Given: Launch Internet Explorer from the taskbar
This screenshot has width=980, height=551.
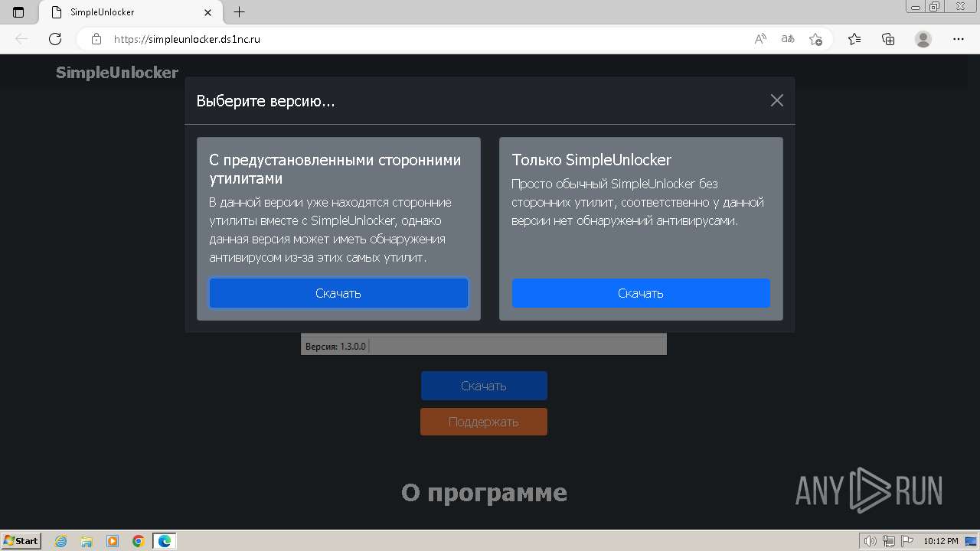Looking at the screenshot, I should (61, 541).
